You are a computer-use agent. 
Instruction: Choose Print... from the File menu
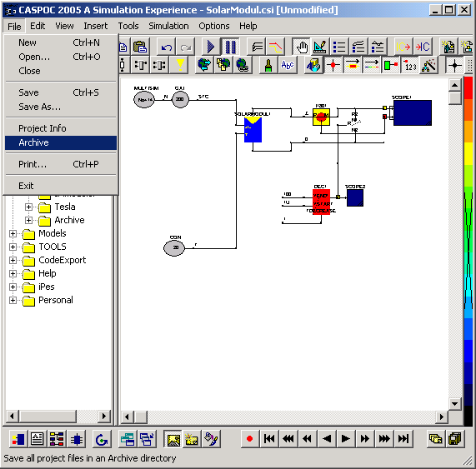click(61, 164)
